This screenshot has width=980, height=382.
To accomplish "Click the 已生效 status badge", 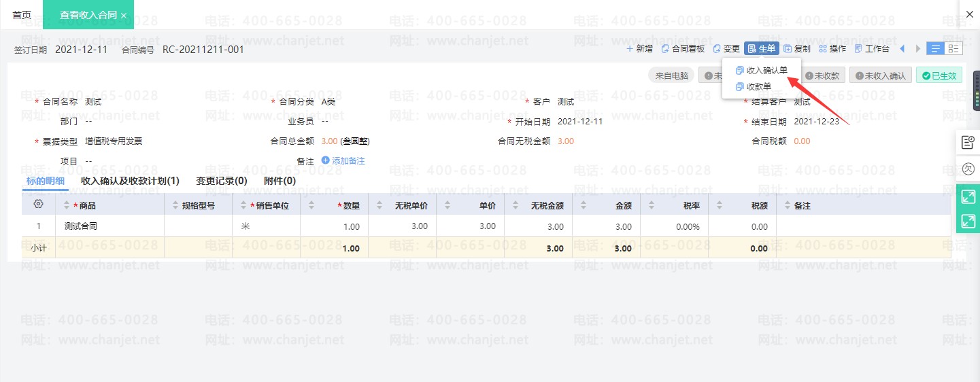I will coord(939,75).
